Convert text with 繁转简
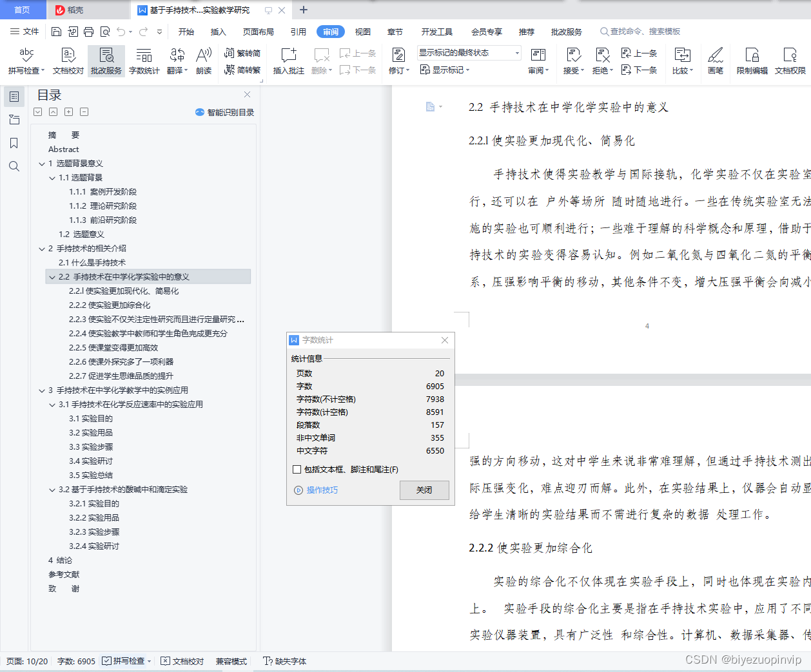811x672 pixels. point(242,53)
